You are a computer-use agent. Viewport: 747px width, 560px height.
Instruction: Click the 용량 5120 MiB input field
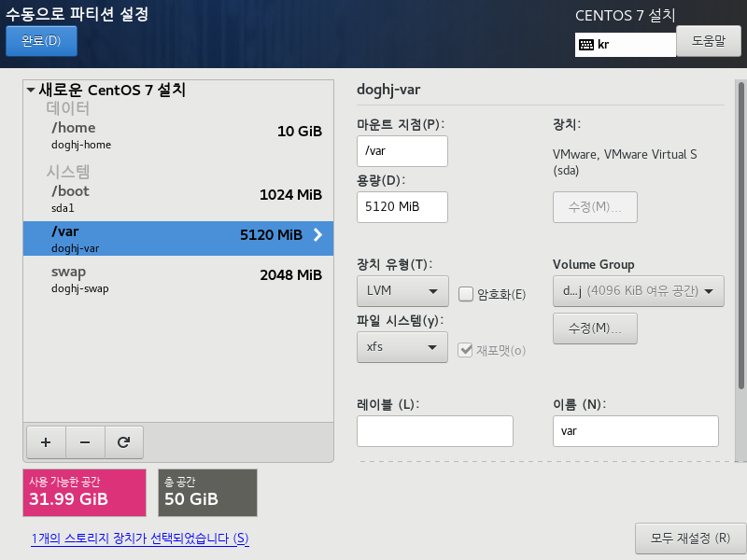(402, 206)
